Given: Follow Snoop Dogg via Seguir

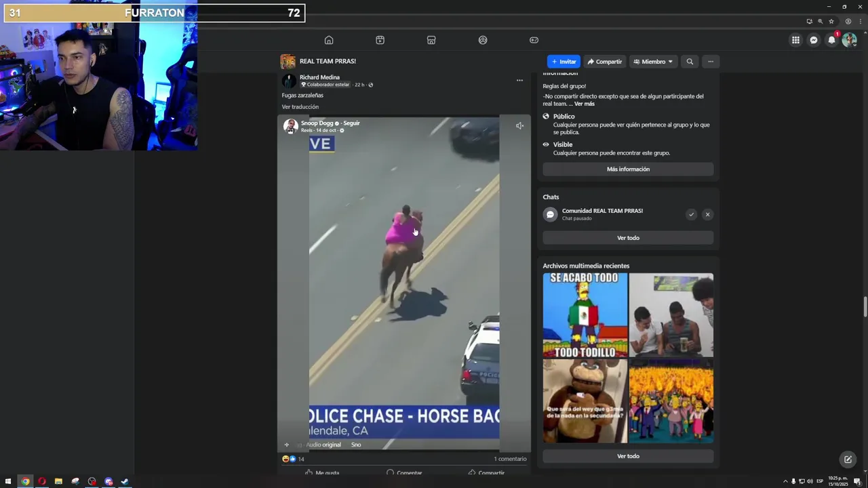Looking at the screenshot, I should (x=351, y=123).
